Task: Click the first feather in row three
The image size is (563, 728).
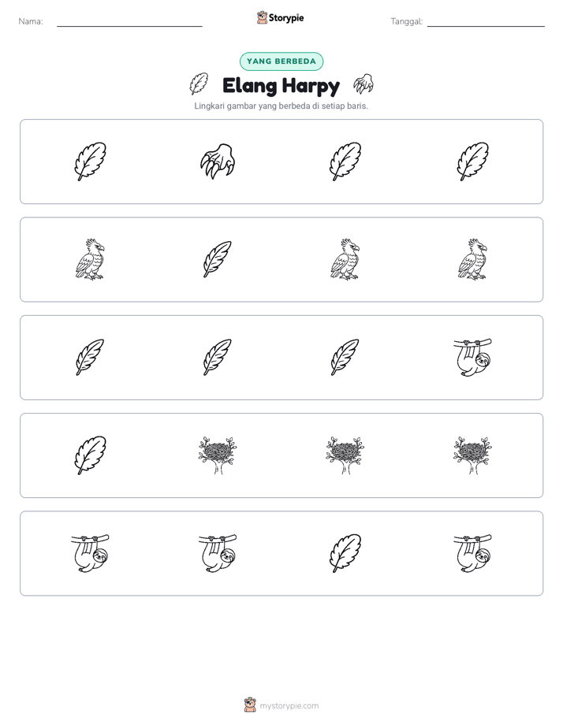Action: pyautogui.click(x=90, y=358)
